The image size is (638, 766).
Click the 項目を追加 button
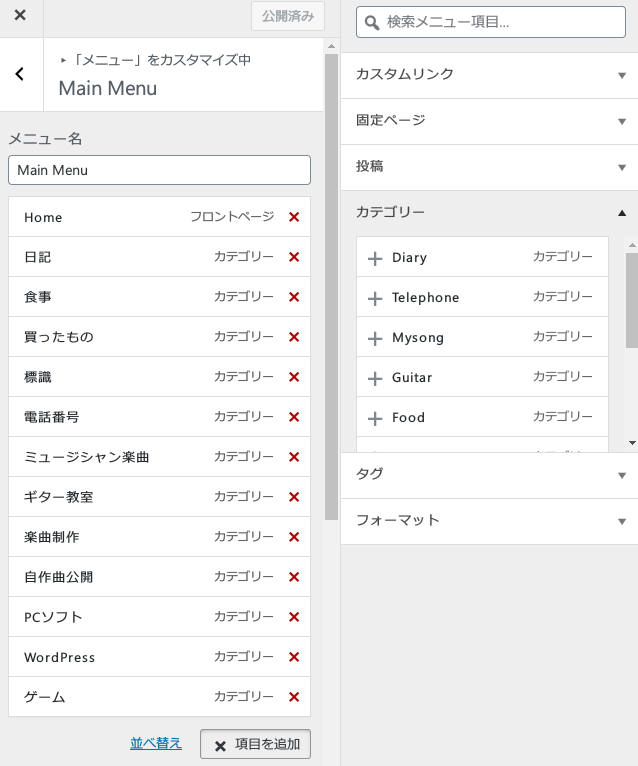coord(256,744)
